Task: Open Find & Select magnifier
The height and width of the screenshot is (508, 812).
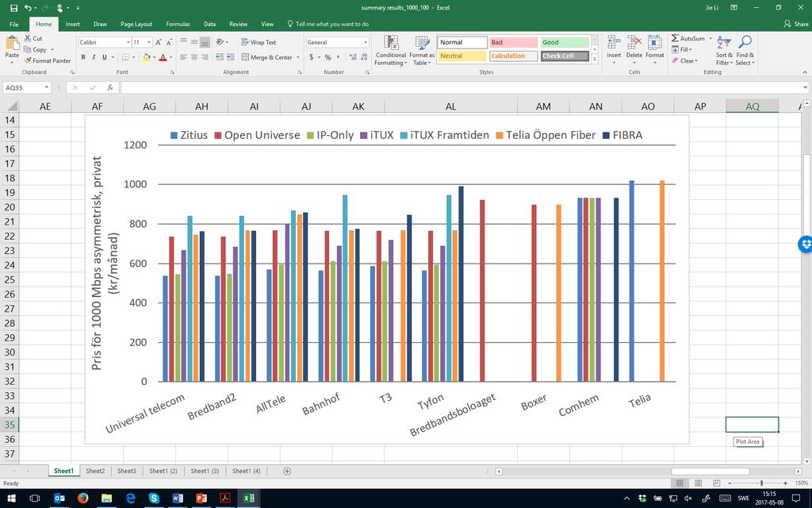Action: point(745,50)
